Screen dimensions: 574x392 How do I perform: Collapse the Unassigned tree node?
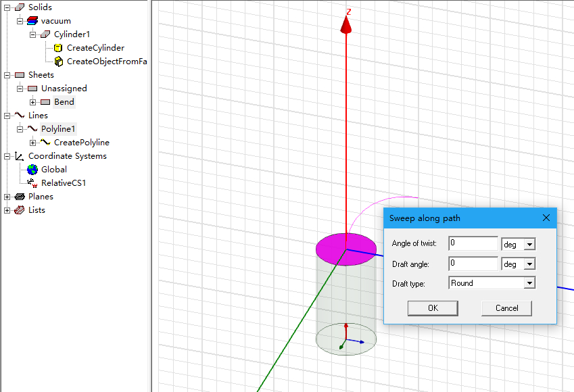point(20,89)
